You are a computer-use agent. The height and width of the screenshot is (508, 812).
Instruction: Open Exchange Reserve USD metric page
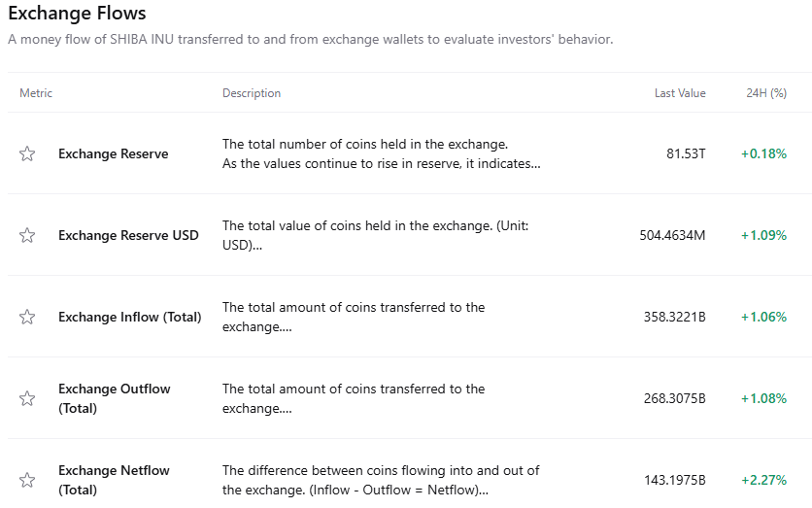coord(128,235)
